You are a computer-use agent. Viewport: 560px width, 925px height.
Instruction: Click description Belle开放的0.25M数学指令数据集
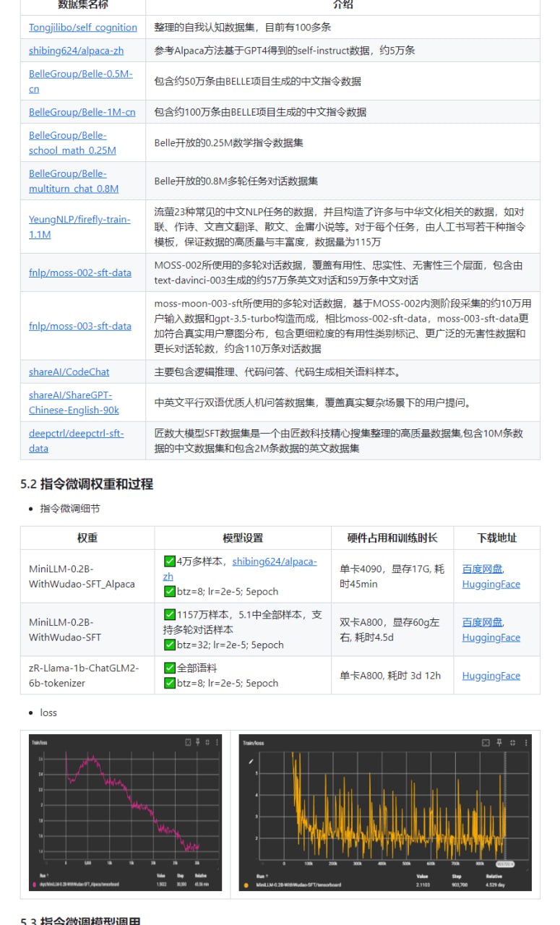[x=229, y=142]
